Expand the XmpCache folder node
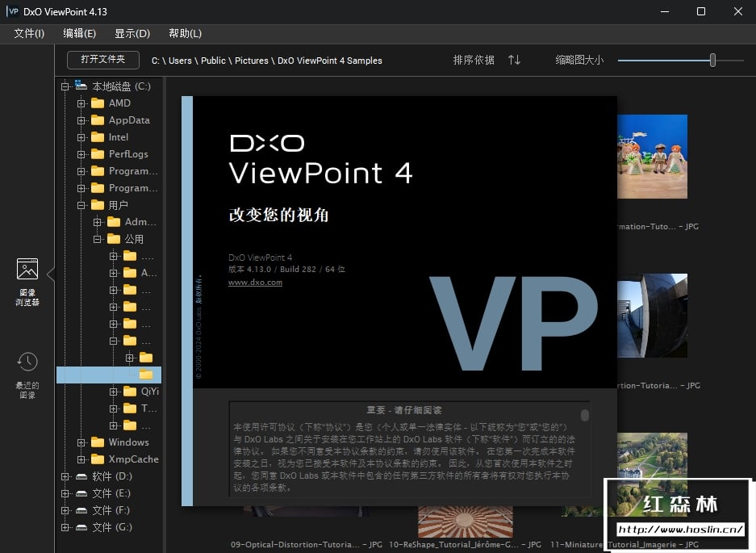756x553 pixels. 81,459
